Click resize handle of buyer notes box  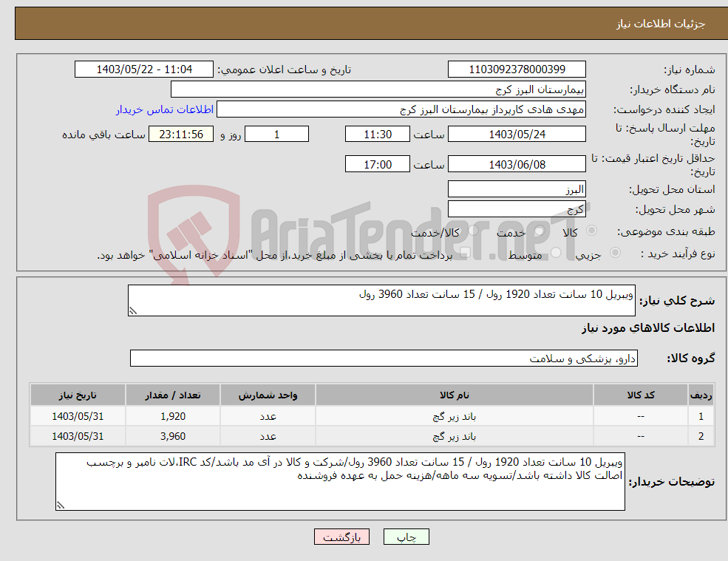(61, 506)
